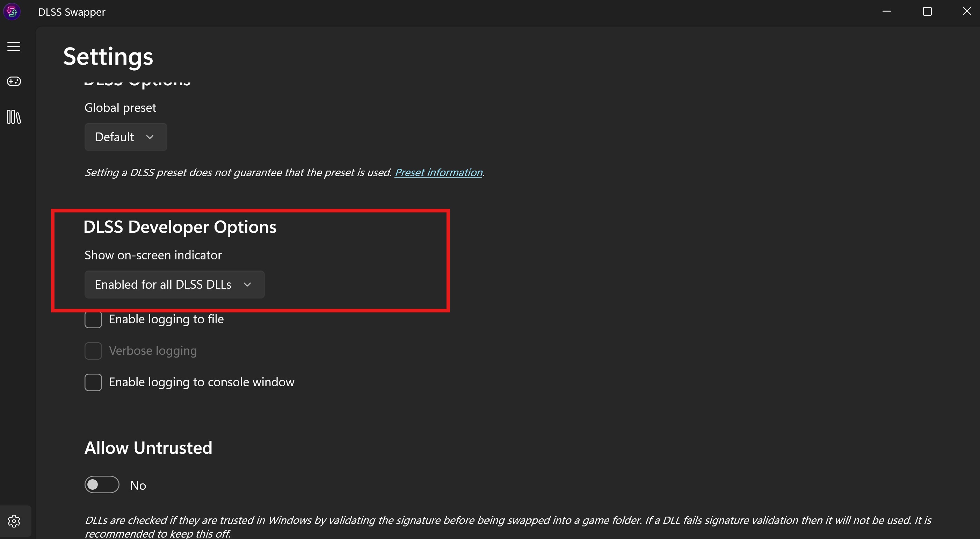
Task: Click the DLSS Swapper app logo
Action: tap(12, 12)
